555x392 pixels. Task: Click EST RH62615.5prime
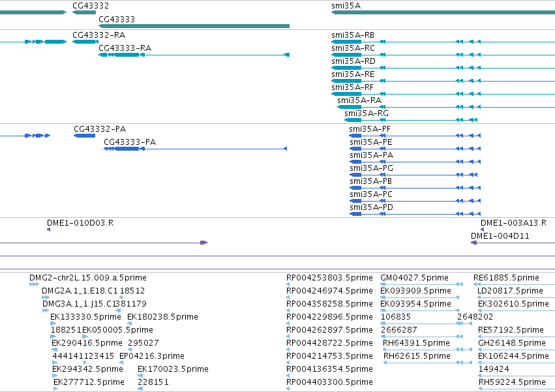point(417,356)
